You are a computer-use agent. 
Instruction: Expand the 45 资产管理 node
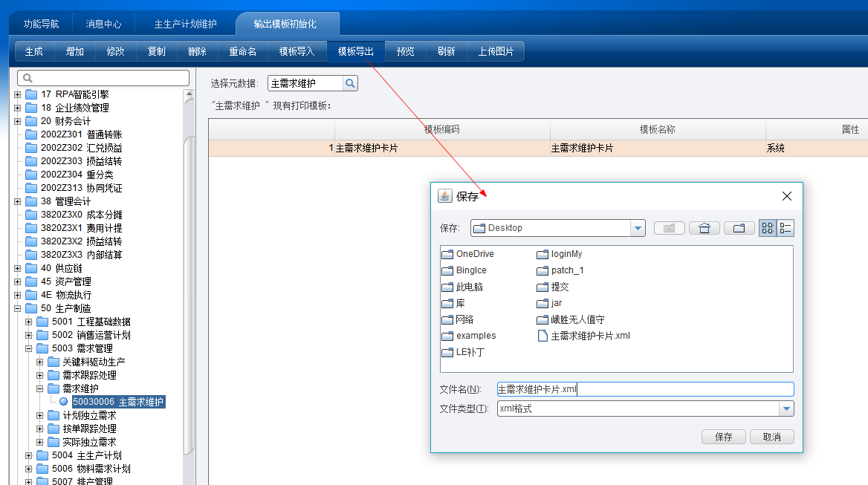[x=18, y=282]
